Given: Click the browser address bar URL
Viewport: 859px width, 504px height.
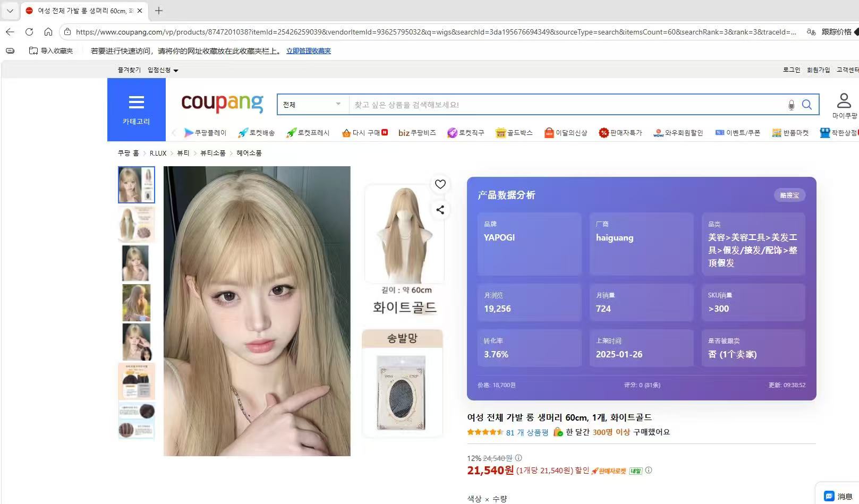Looking at the screenshot, I should [436, 32].
